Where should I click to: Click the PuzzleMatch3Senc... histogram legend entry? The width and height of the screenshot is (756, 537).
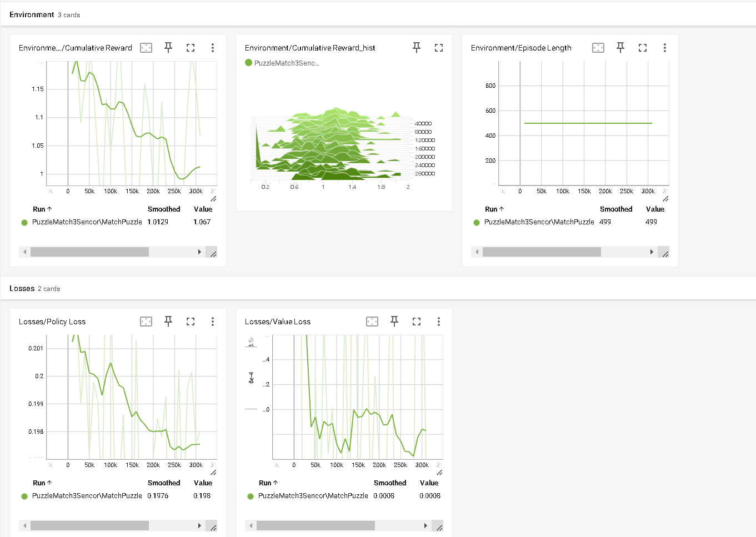tap(282, 63)
